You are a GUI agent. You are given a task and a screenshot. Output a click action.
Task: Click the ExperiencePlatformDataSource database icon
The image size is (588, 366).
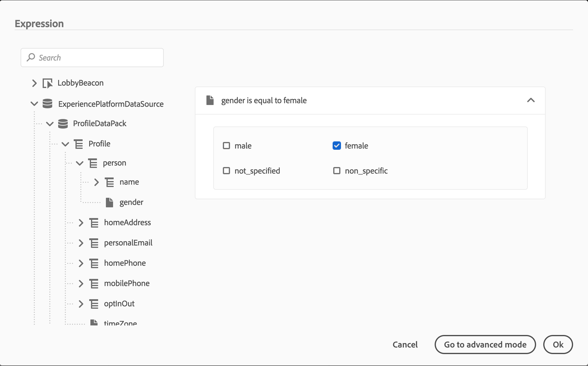pyautogui.click(x=47, y=104)
